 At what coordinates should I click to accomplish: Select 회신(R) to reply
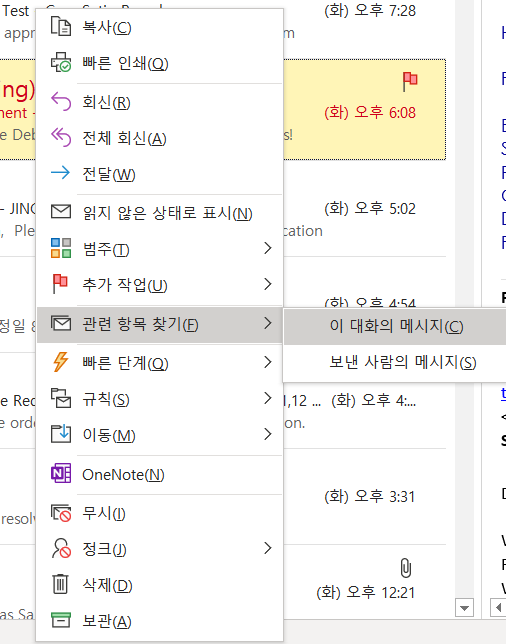point(159,102)
